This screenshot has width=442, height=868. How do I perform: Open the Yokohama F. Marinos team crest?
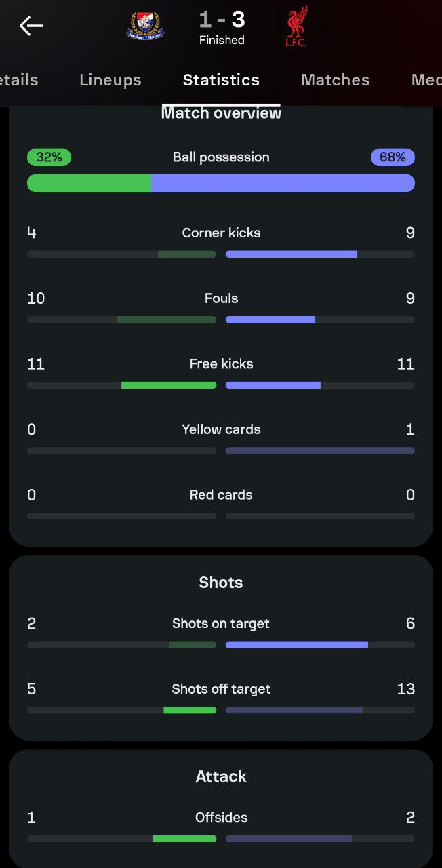click(x=146, y=26)
